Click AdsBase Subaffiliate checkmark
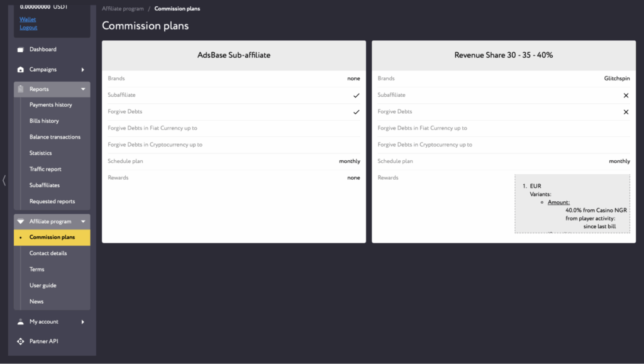 356,96
